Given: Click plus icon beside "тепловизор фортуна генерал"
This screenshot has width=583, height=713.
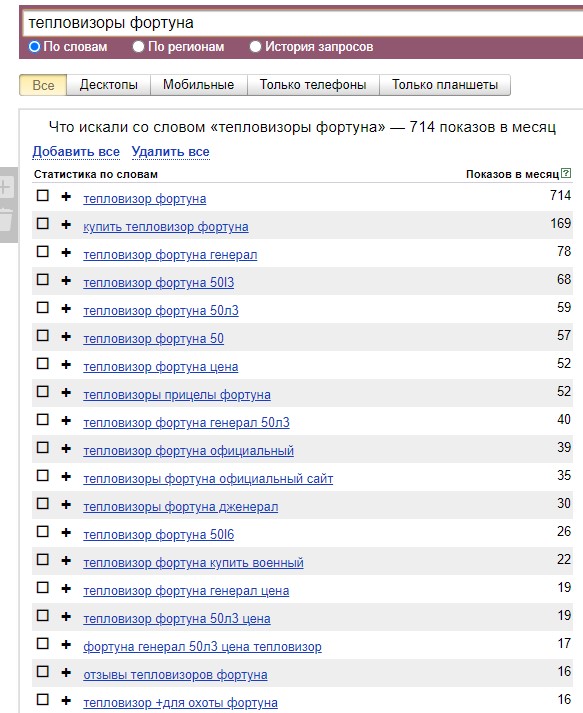Looking at the screenshot, I should [66, 252].
